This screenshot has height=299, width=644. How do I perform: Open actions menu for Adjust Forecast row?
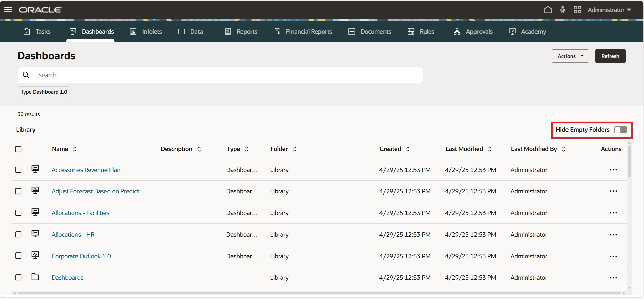613,191
